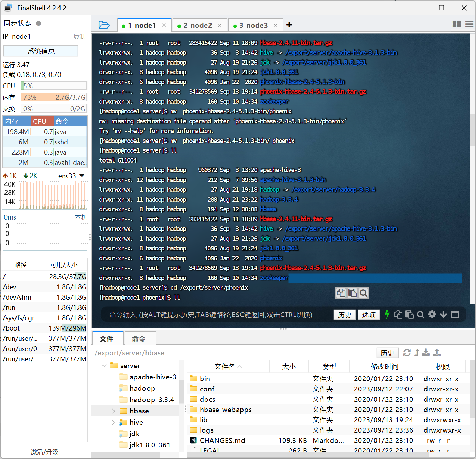Click the 交换 swap usage bar
Screen dimensions: 476x459
point(54,109)
